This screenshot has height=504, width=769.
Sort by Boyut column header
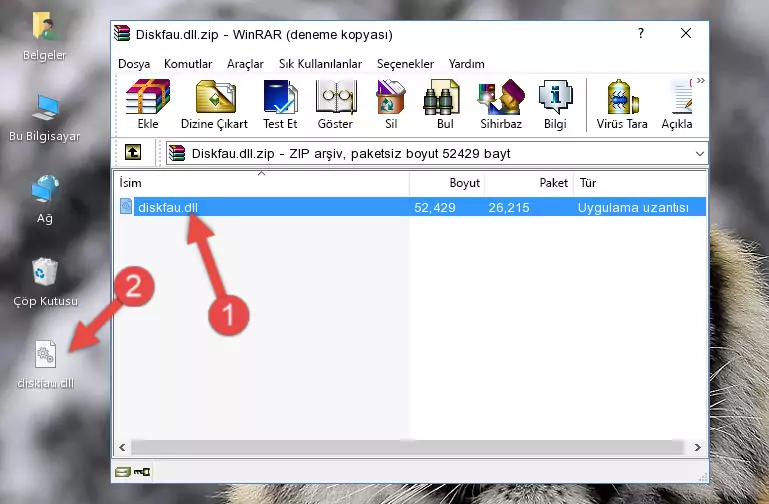pos(447,182)
